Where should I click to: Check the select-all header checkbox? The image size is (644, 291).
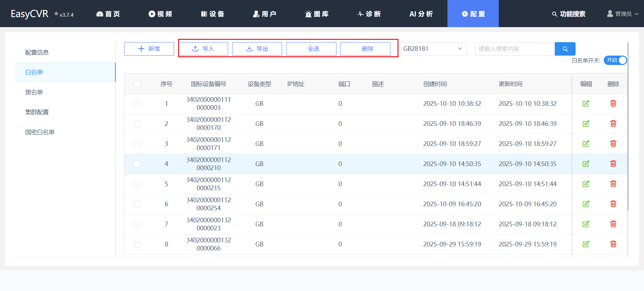[137, 84]
